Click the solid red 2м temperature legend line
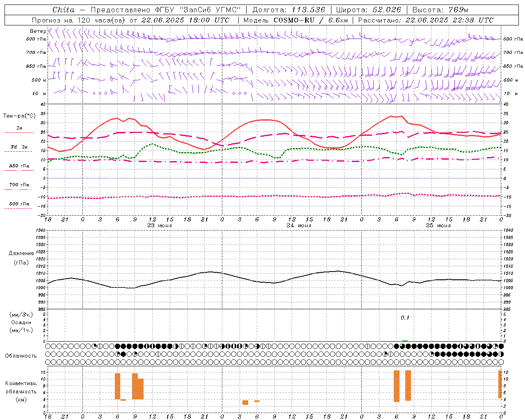 tap(19, 132)
